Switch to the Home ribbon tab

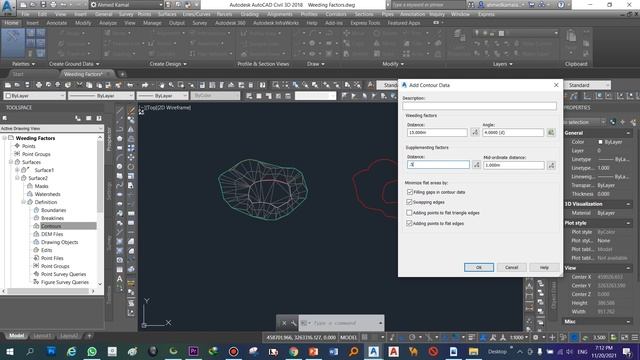(11, 23)
